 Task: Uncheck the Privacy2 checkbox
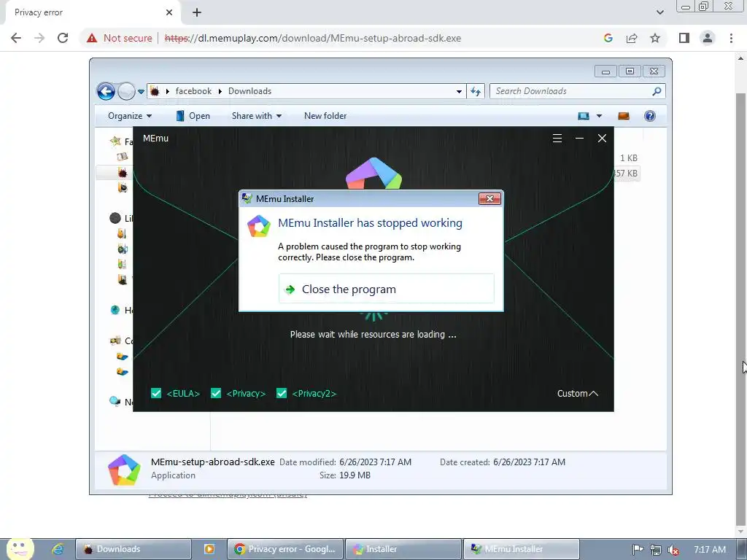point(282,393)
